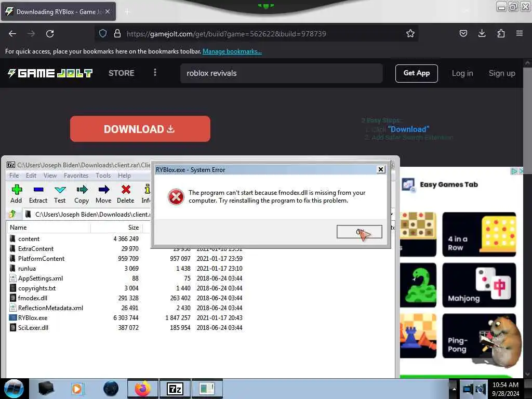The width and height of the screenshot is (532, 399).
Task: Click the AdChoices icon on the ad
Action: click(x=514, y=171)
